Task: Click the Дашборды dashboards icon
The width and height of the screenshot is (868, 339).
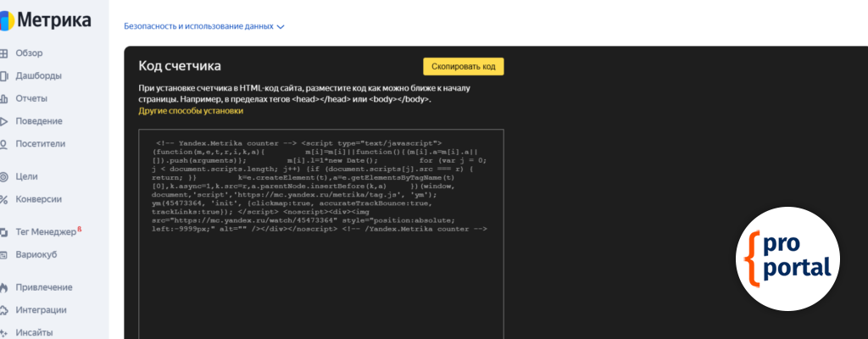Action: [x=4, y=75]
